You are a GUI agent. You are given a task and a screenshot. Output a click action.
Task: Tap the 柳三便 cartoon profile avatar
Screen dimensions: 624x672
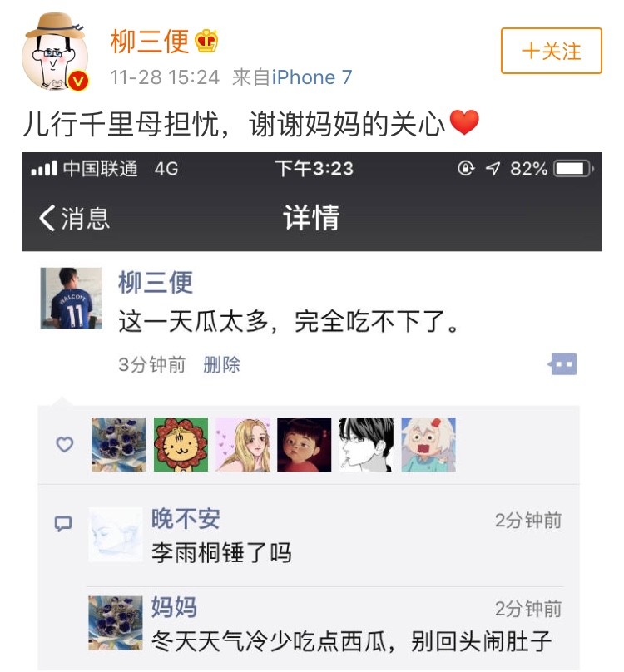click(55, 52)
